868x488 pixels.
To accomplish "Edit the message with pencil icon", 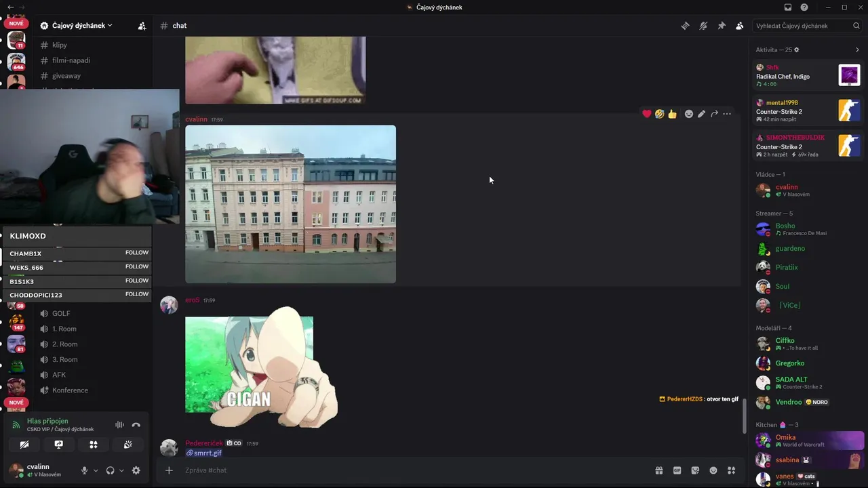I will [702, 114].
